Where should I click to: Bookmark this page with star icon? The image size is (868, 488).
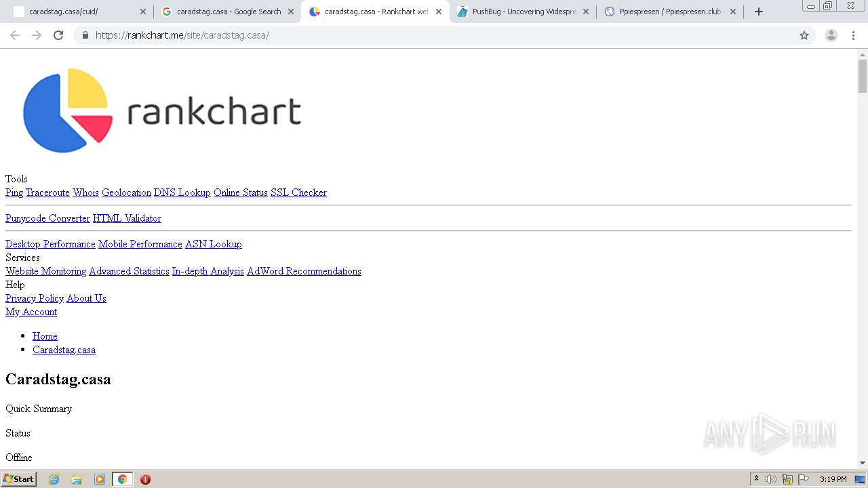(x=804, y=35)
